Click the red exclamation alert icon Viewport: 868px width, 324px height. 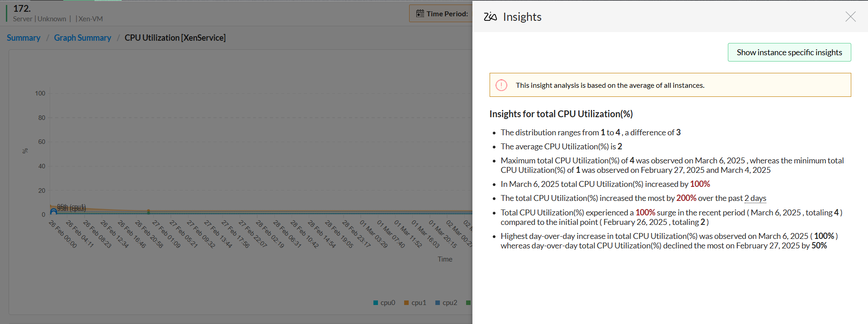501,85
